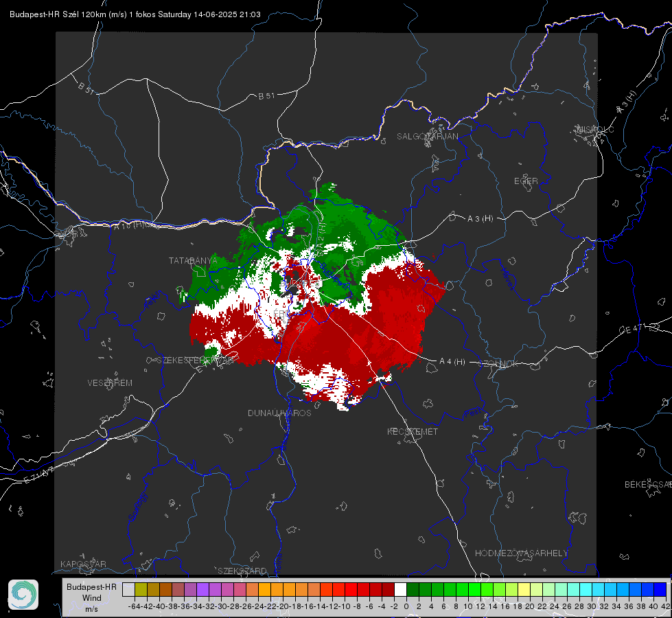The image size is (672, 618).
Task: Pick the light gray swatch at legend start
Action: (128, 590)
